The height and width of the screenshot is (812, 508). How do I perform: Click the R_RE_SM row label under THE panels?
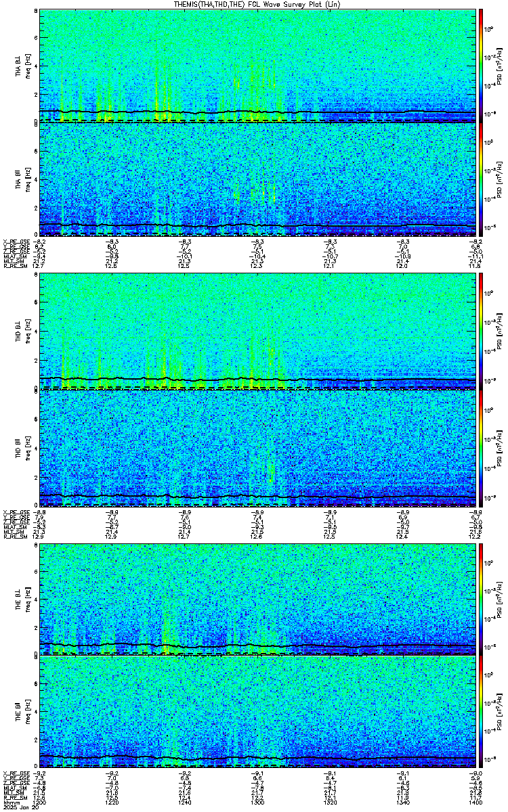click(x=14, y=798)
